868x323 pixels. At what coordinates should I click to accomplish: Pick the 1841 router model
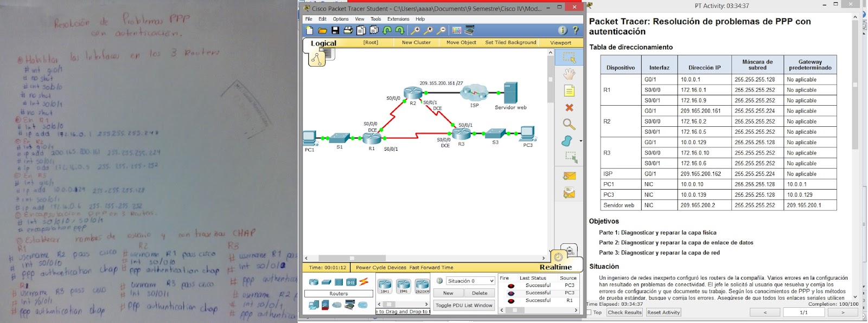click(385, 286)
